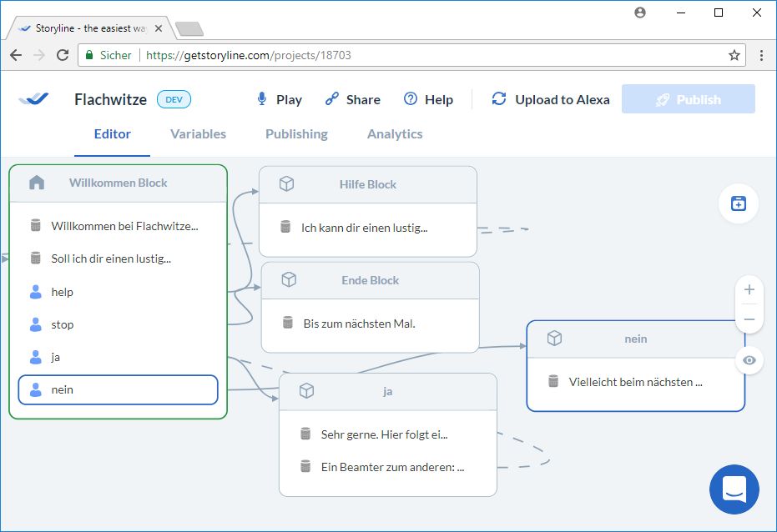Go to the Analytics tab
The image size is (777, 532).
[395, 134]
